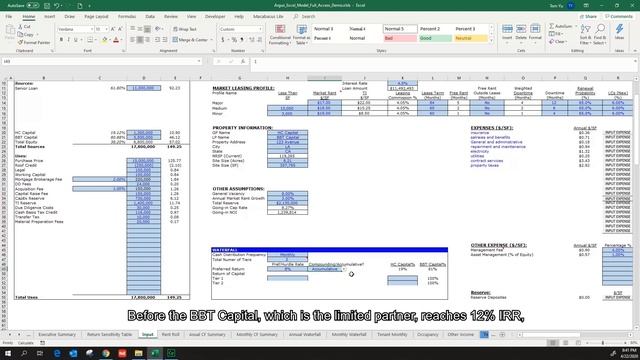Viewport: 640px width, 360px height.
Task: Apply the Neutral cell style
Action: click(470, 38)
